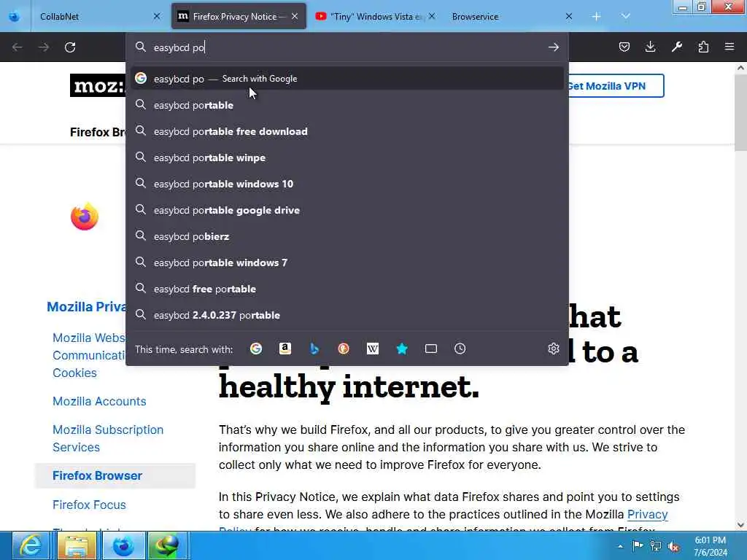The height and width of the screenshot is (560, 747).
Task: Click in the address bar text field
Action: [348, 47]
